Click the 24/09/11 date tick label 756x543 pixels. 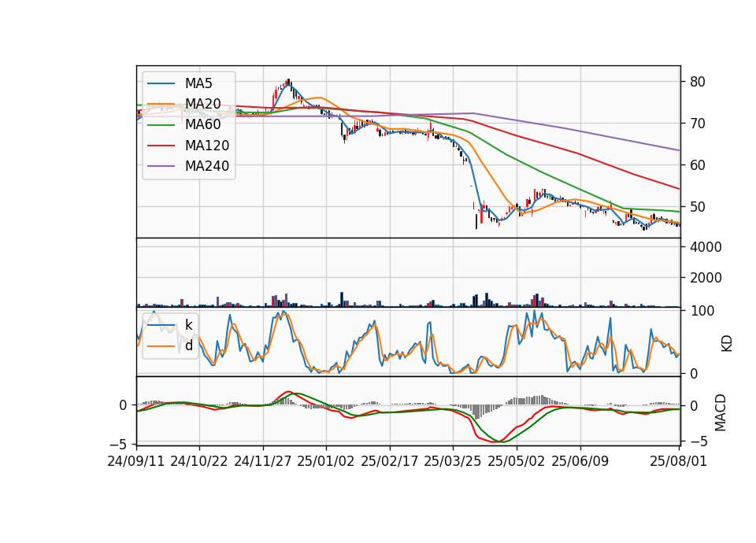point(136,461)
